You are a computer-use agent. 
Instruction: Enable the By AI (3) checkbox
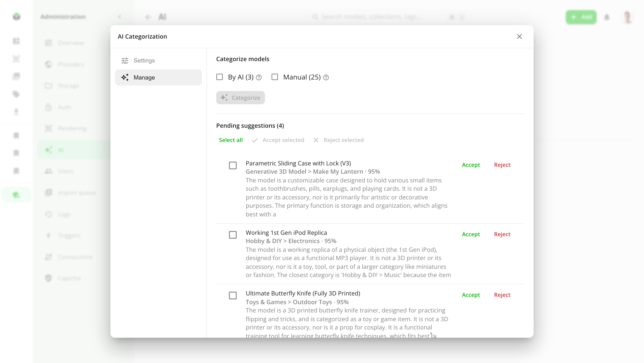[219, 77]
